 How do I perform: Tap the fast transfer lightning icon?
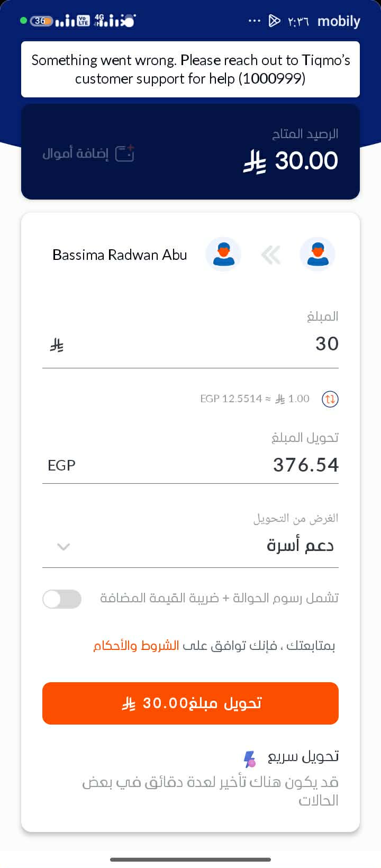250,759
